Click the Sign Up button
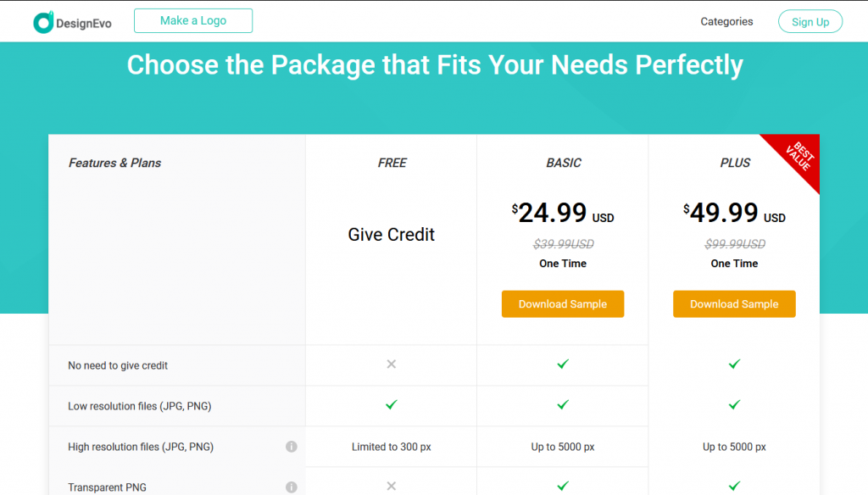Viewport: 868px width, 495px height. tap(810, 21)
